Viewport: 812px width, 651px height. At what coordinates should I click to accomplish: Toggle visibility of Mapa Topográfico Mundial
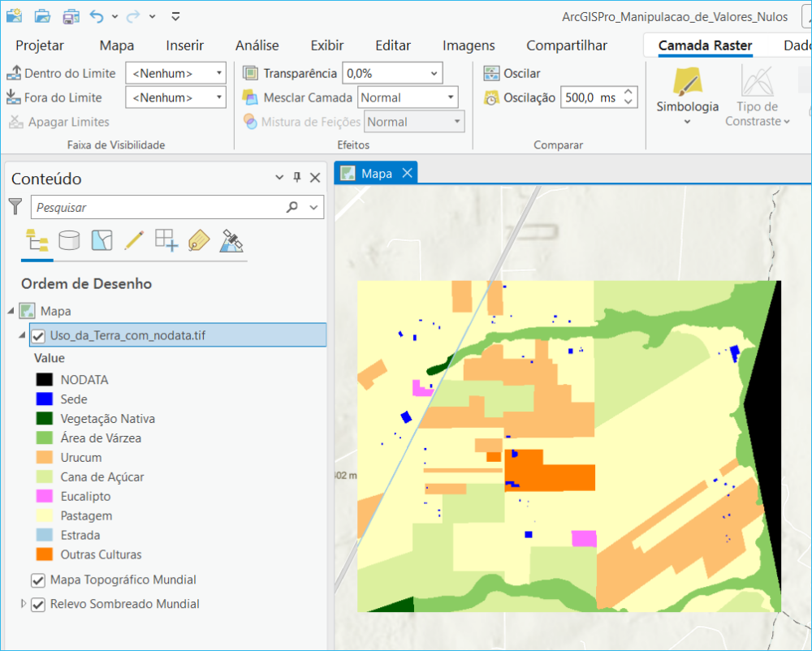tap(37, 580)
